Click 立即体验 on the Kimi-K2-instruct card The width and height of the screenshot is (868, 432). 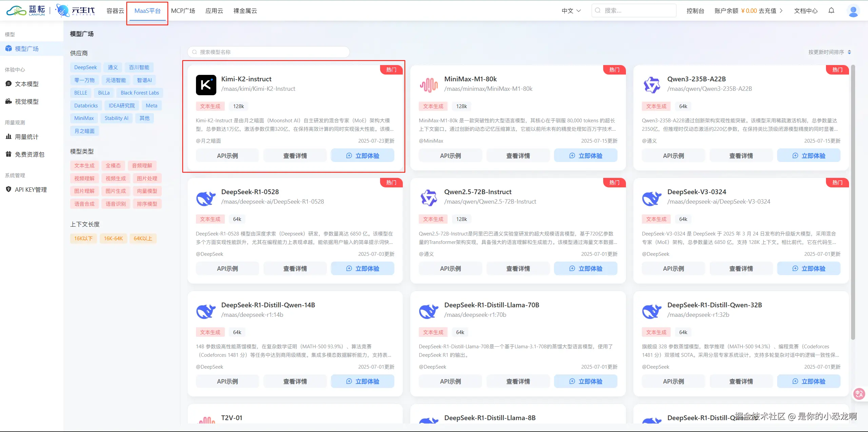tap(362, 156)
